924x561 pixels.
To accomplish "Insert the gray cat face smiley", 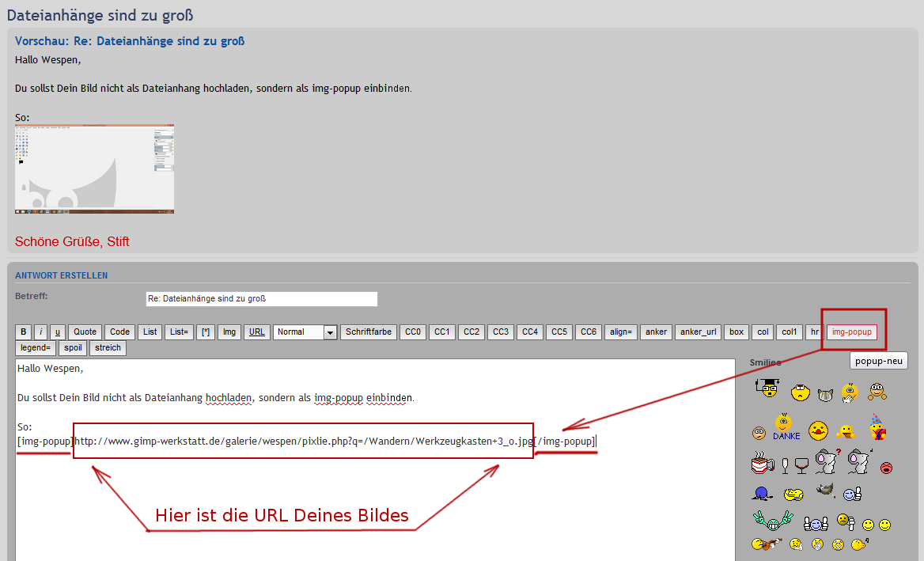I will tap(826, 396).
